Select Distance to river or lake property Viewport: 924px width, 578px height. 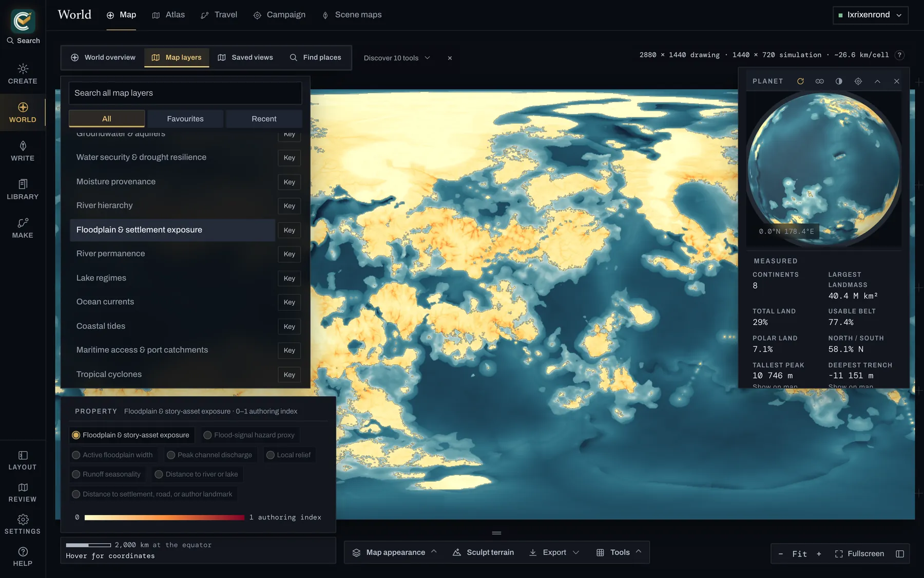tap(197, 474)
